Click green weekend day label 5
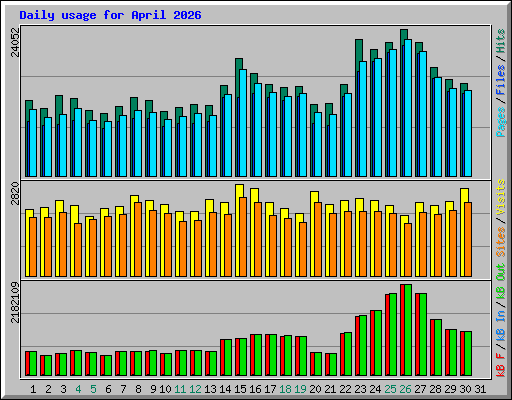This screenshot has width=512, height=400. (93, 389)
